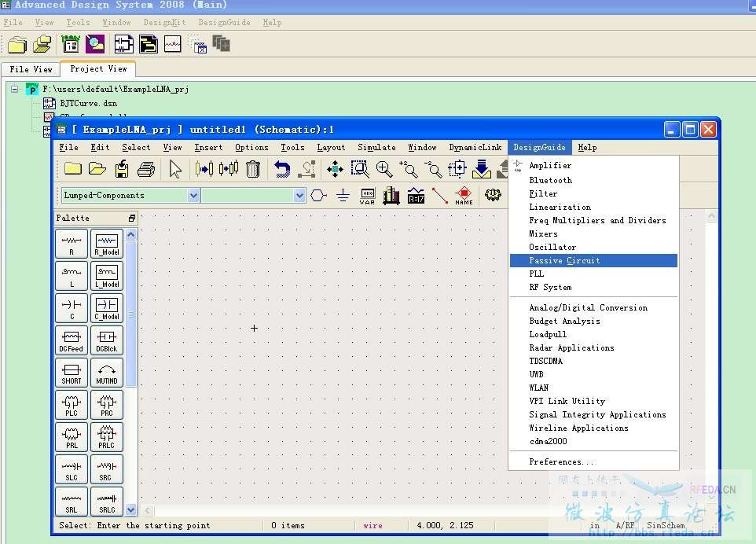Click the Save design toolbar icon
The image size is (756, 544).
point(122,169)
